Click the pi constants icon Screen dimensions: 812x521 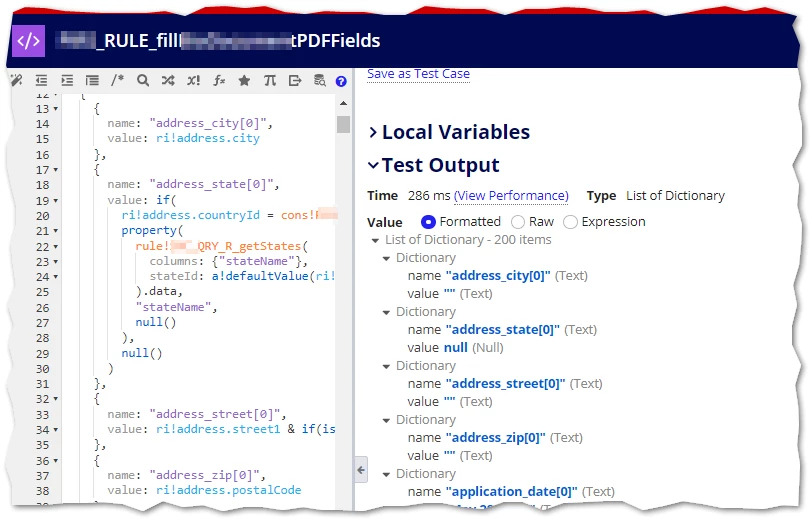click(270, 80)
